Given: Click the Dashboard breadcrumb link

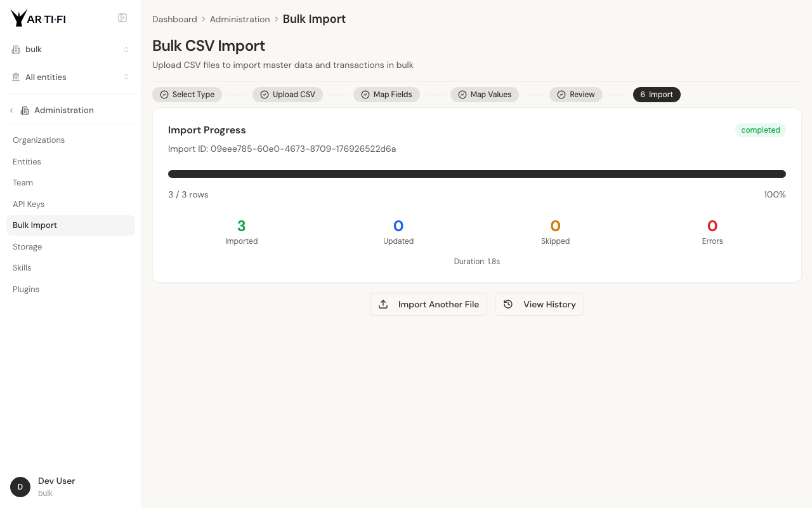Looking at the screenshot, I should click(174, 19).
